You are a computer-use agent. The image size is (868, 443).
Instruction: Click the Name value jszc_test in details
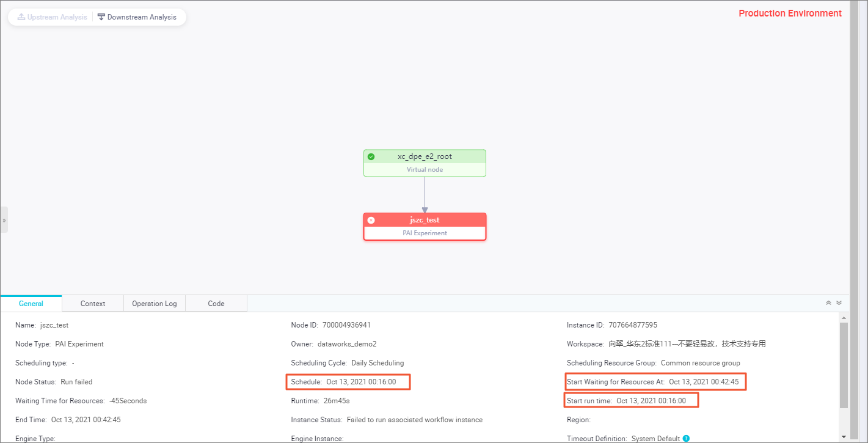tap(54, 325)
